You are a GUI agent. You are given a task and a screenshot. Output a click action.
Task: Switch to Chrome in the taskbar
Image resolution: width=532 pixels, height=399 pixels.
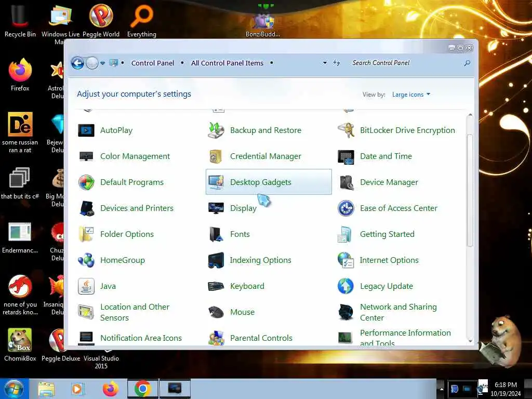pyautogui.click(x=142, y=389)
